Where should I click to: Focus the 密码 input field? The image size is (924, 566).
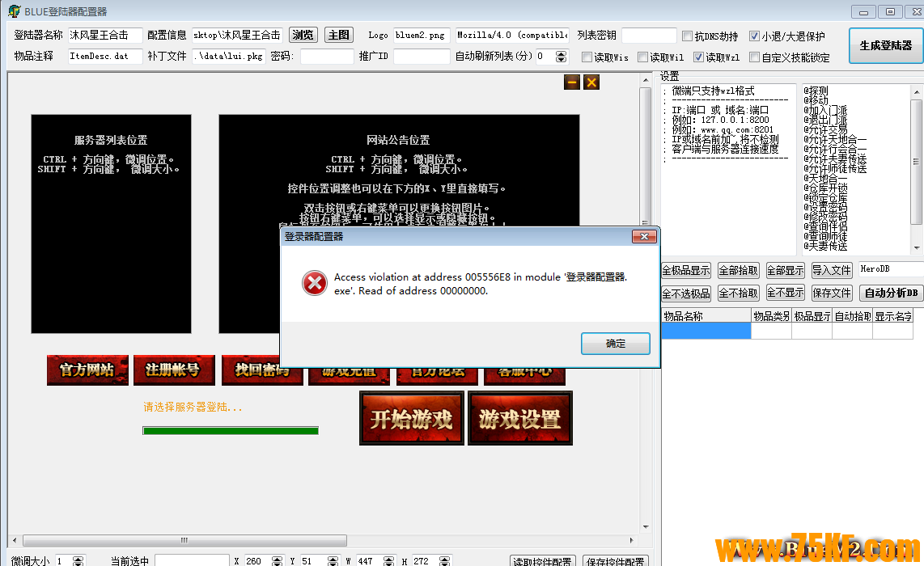(x=327, y=57)
